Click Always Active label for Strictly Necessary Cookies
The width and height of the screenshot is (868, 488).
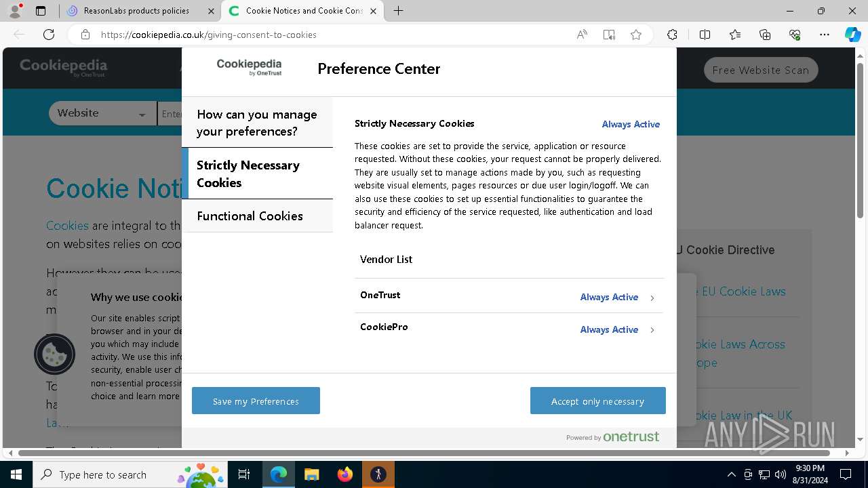click(631, 124)
